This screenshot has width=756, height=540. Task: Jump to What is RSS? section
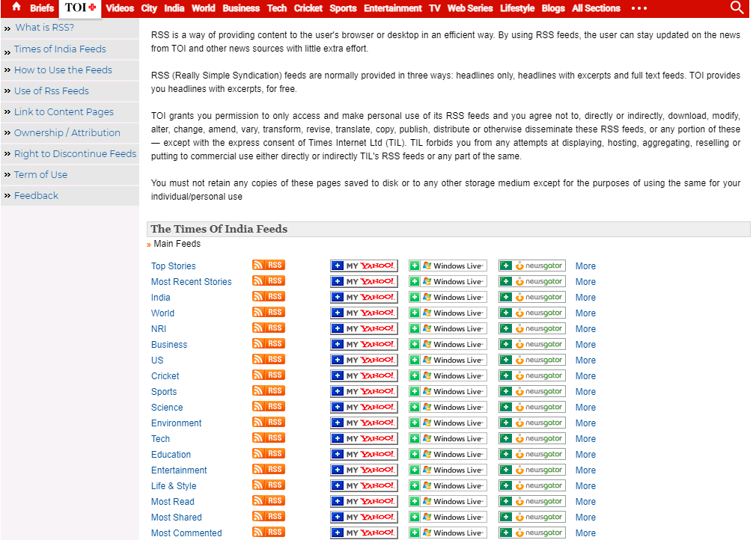click(45, 28)
